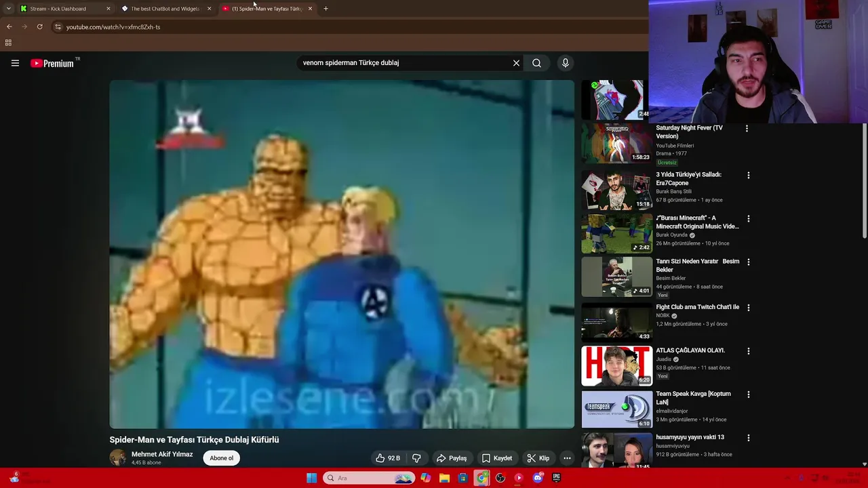Open Team Speak Kavga thumbnail
868x488 pixels.
pyautogui.click(x=616, y=409)
